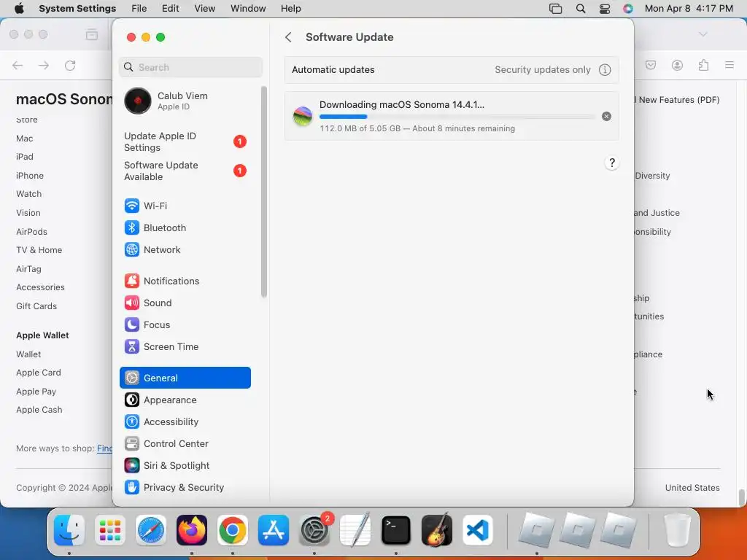Click browser account icon
Image resolution: width=747 pixels, height=560 pixels.
click(x=677, y=65)
